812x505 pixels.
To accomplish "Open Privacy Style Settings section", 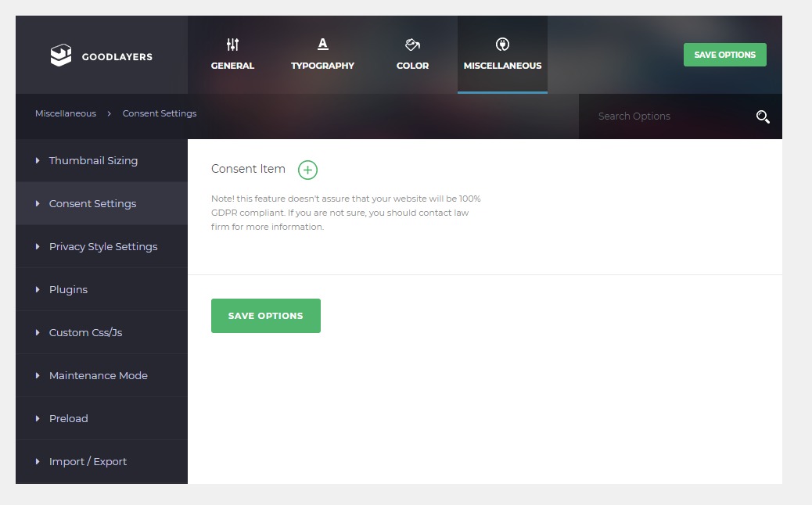I will tap(102, 246).
